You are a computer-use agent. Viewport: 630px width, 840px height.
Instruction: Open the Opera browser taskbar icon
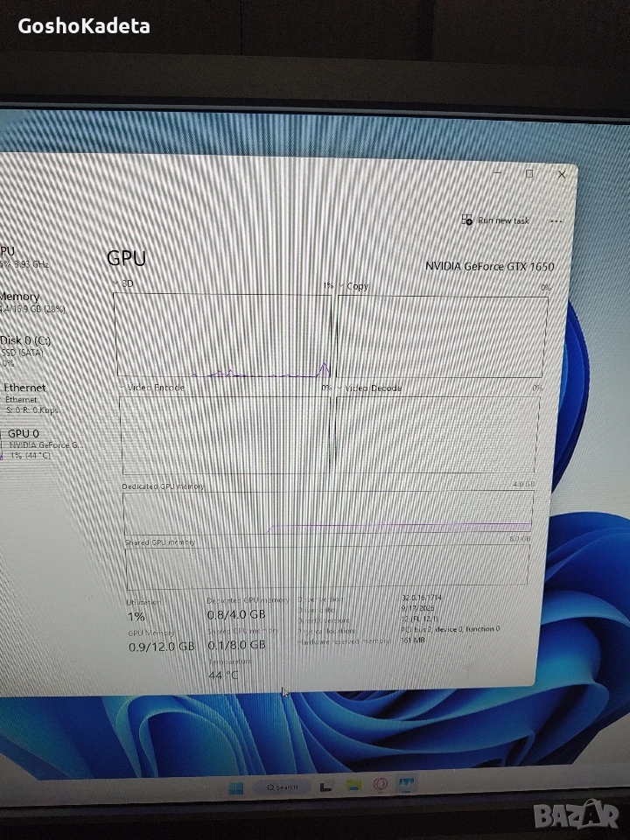tap(381, 784)
